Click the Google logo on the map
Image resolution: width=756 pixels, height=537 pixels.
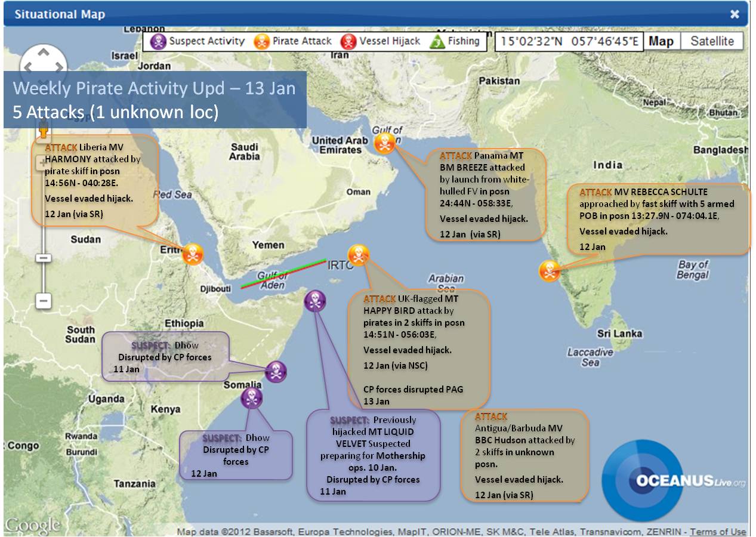pyautogui.click(x=33, y=525)
